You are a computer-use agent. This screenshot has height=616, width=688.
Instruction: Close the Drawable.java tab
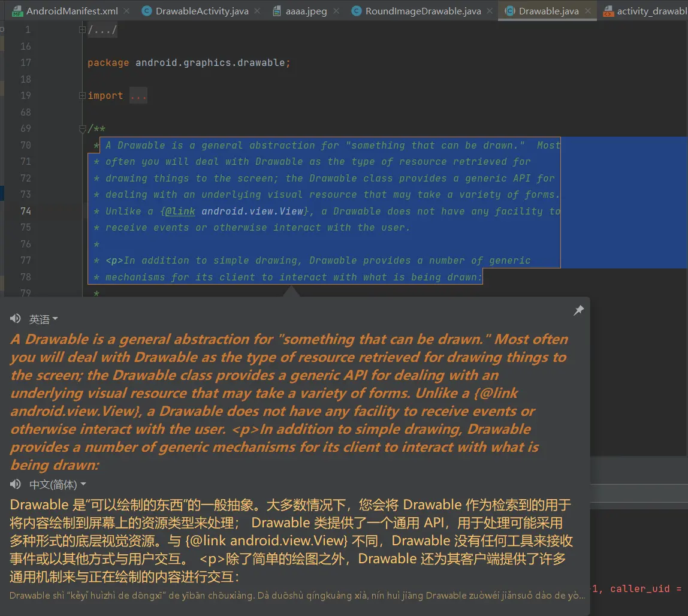pyautogui.click(x=587, y=11)
